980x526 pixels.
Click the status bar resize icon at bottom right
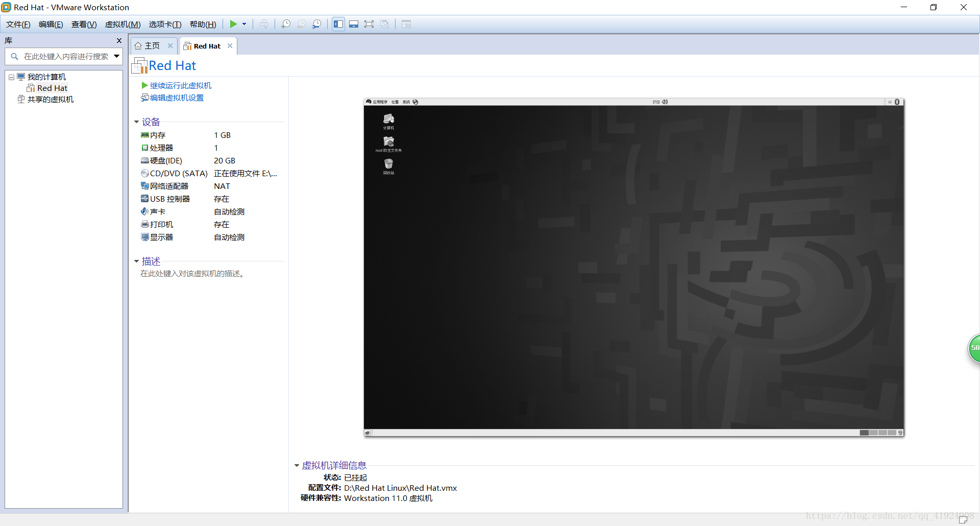click(963, 520)
